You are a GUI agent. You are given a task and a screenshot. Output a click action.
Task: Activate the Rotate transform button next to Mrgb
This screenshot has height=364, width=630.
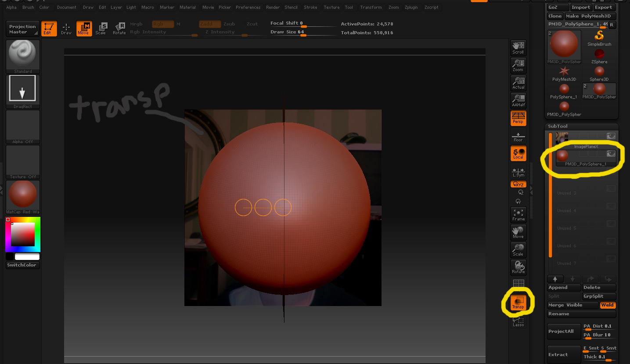pos(119,29)
